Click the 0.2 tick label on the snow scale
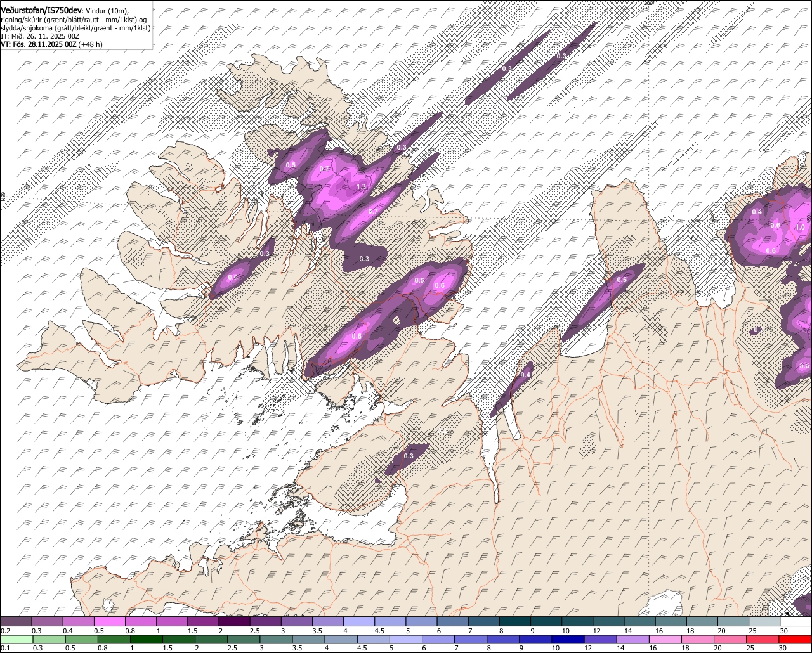The width and height of the screenshot is (812, 653). coord(6,631)
